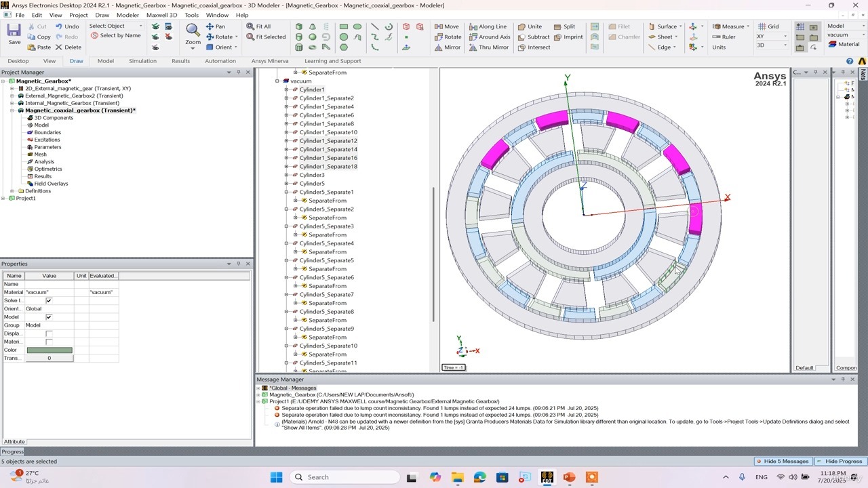Screen dimensions: 868x488
Task: Switch to the Automation ribbon tab
Action: 220,61
